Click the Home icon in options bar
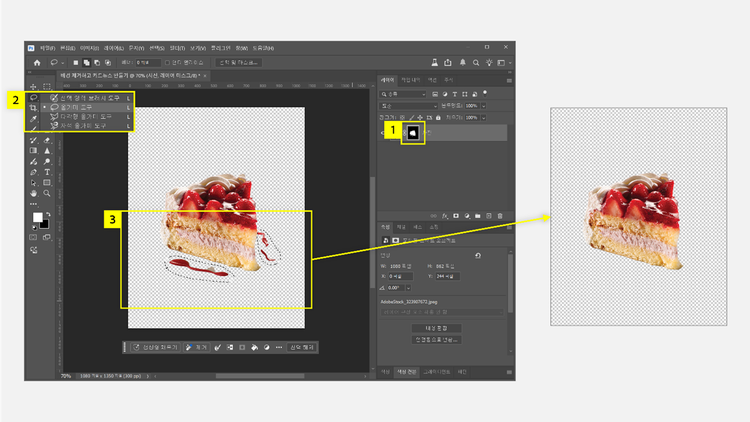 coord(37,63)
